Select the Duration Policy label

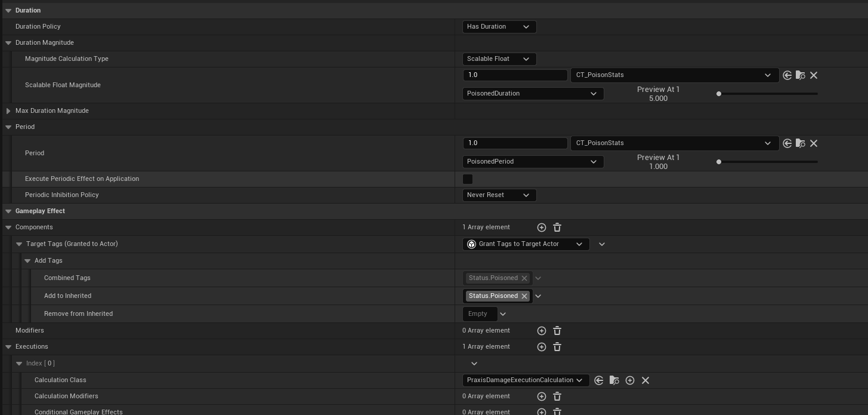38,27
